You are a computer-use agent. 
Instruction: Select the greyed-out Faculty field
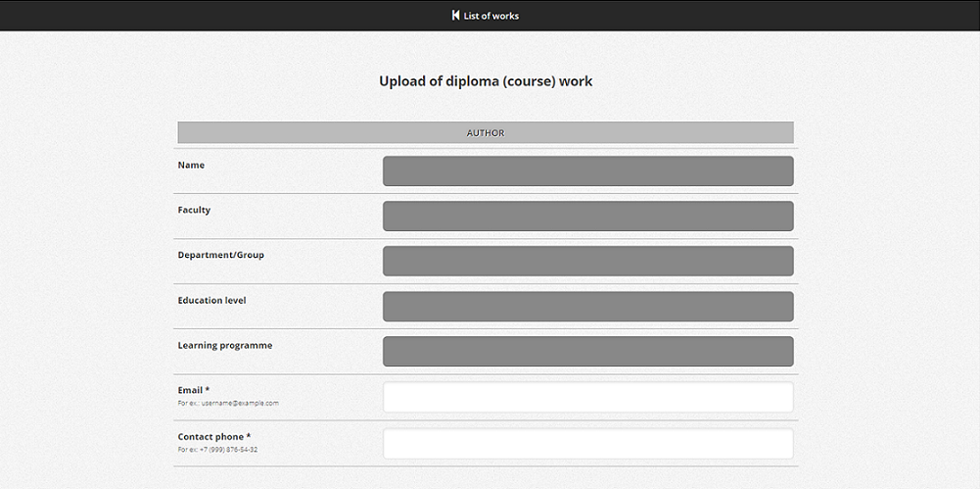click(x=587, y=217)
